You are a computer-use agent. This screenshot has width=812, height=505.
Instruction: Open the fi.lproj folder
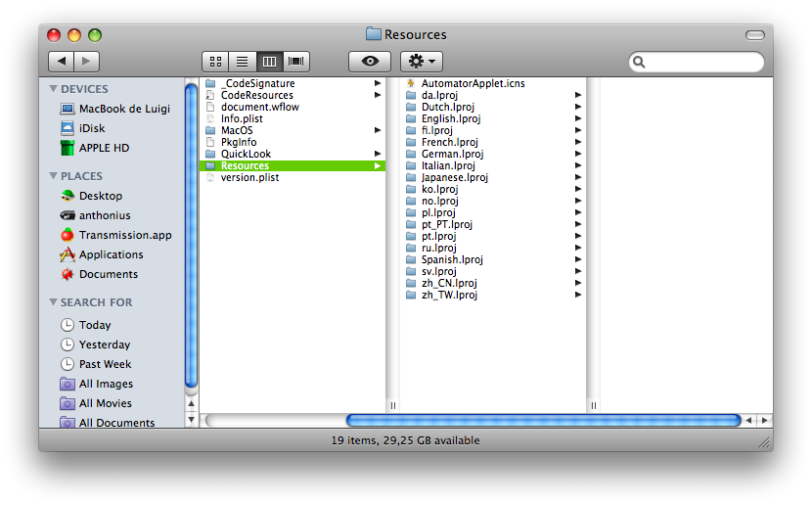493,130
